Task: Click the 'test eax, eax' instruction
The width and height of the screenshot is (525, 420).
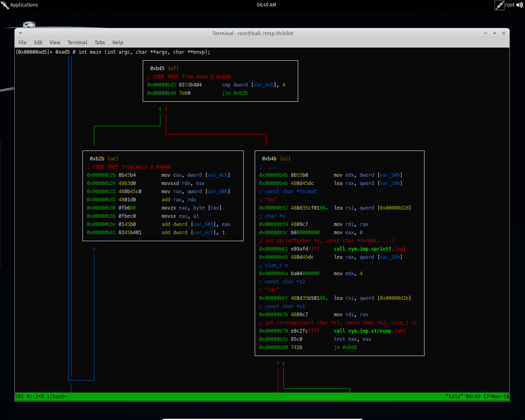Action: [x=352, y=339]
